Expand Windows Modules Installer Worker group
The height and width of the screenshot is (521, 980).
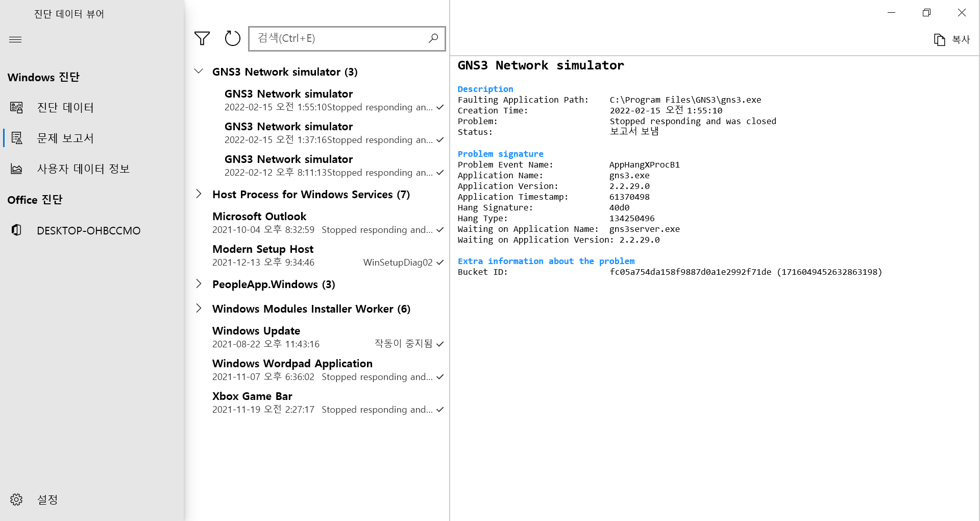199,309
